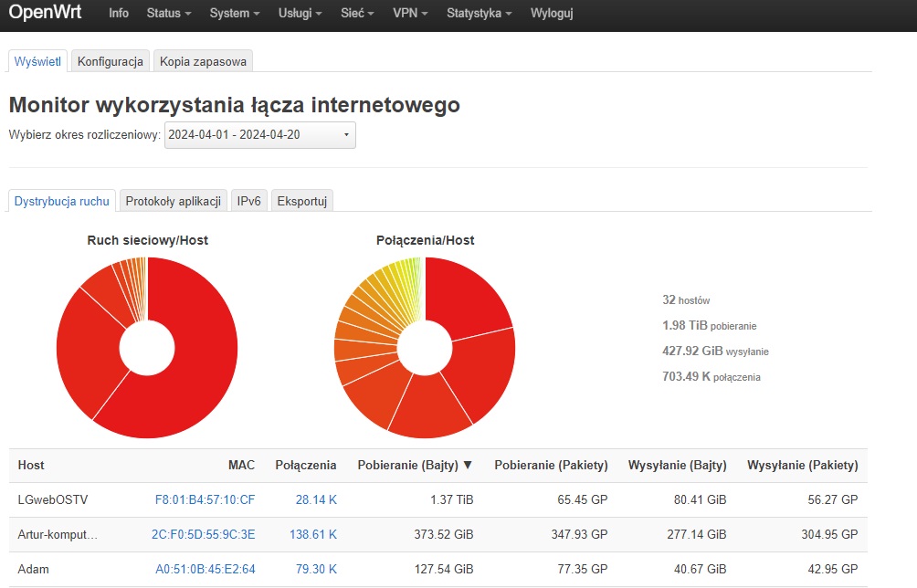The width and height of the screenshot is (917, 588).
Task: Sort table by Pobieranie (Bajty) column
Action: coord(415,466)
